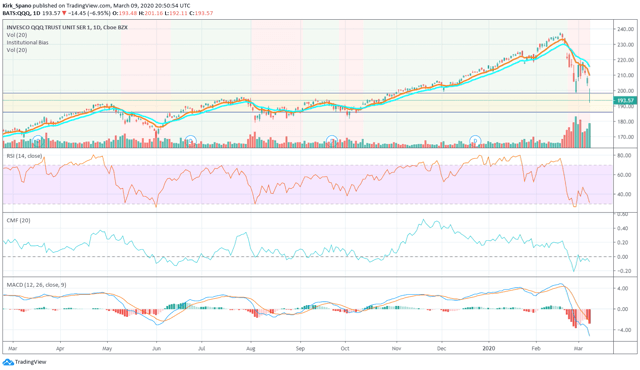Click the Oct label on the time axis
Viewport: 640px width, 370px height.
click(345, 348)
